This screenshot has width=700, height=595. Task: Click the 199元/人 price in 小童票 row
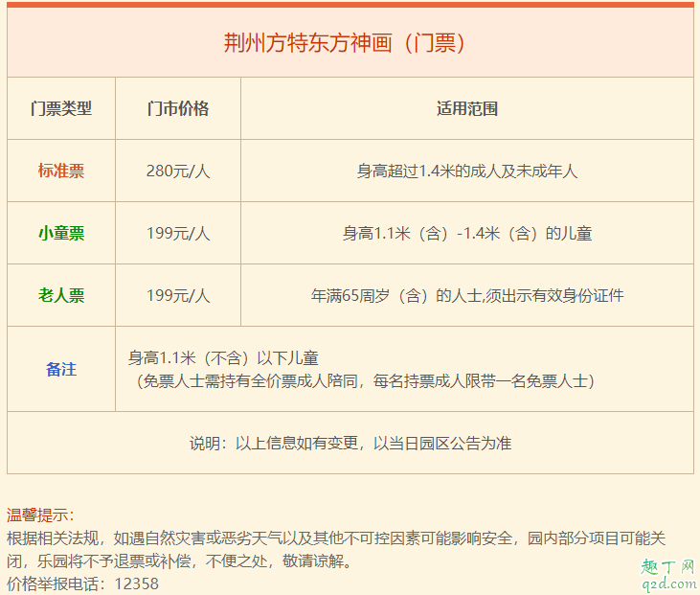tap(178, 233)
